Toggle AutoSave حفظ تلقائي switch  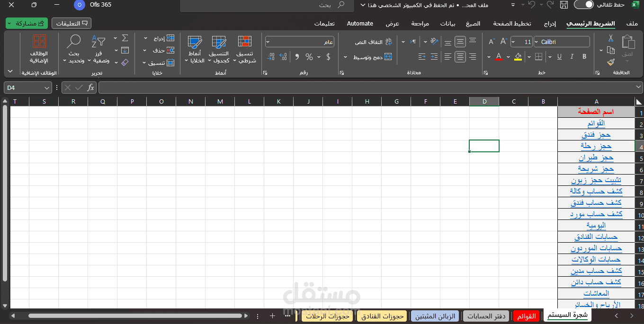[x=583, y=5]
